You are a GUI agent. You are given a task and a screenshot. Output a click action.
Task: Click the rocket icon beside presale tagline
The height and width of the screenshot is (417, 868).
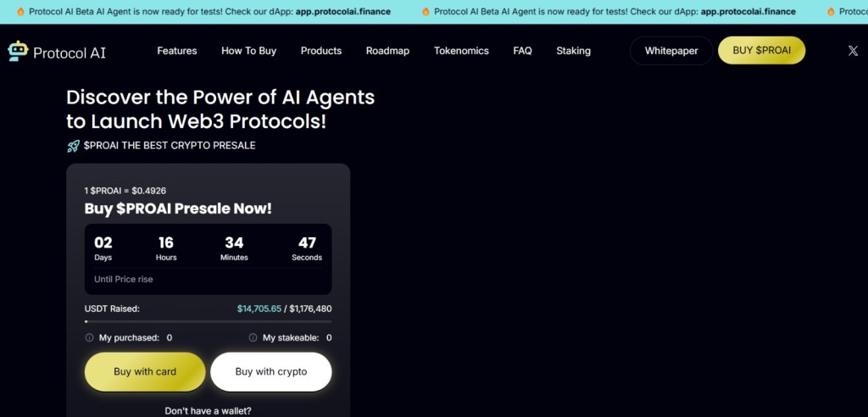(73, 146)
